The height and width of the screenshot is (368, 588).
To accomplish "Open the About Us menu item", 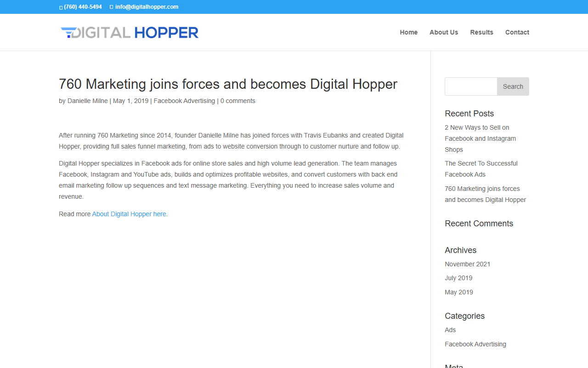I will pyautogui.click(x=444, y=32).
